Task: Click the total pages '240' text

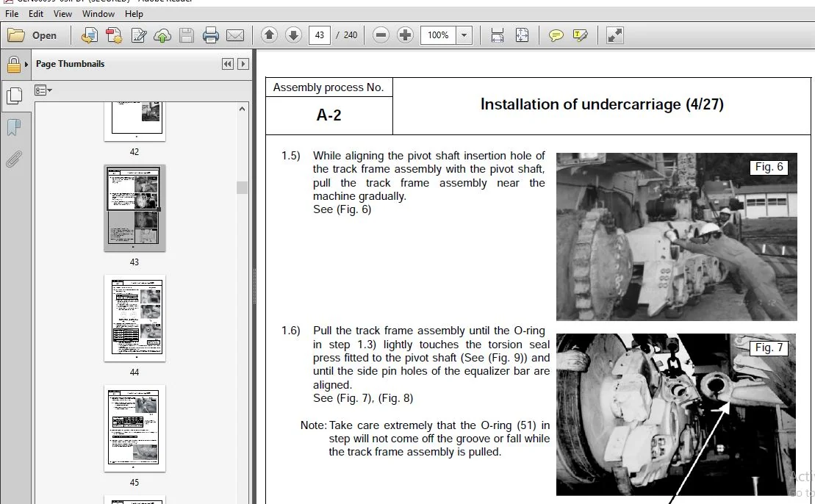Action: [351, 35]
